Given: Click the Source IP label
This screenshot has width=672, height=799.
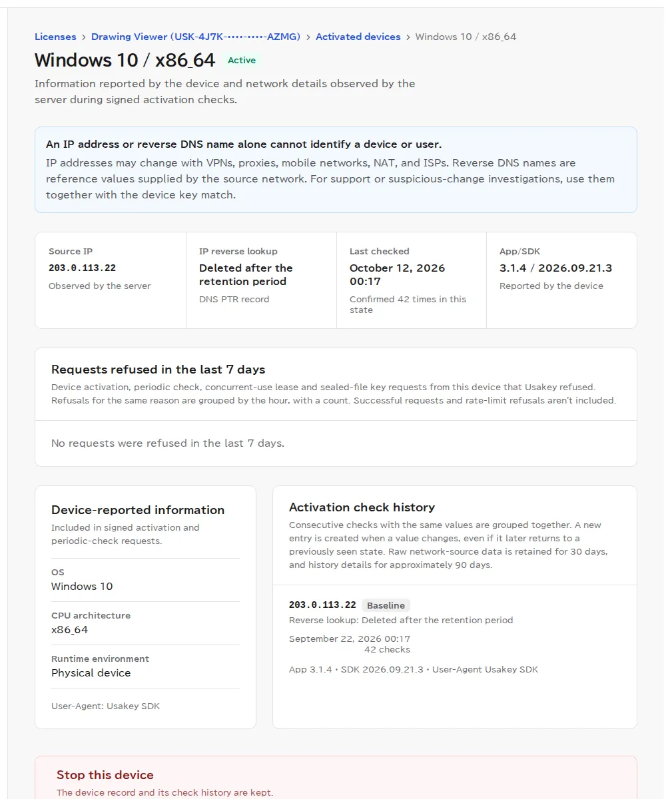Looking at the screenshot, I should click(71, 251).
